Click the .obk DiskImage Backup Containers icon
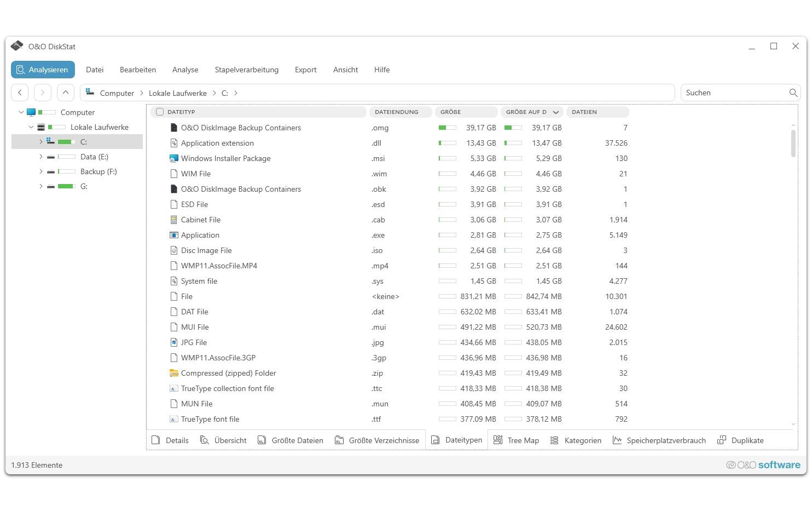Screen dimensions: 812x511 (174, 189)
